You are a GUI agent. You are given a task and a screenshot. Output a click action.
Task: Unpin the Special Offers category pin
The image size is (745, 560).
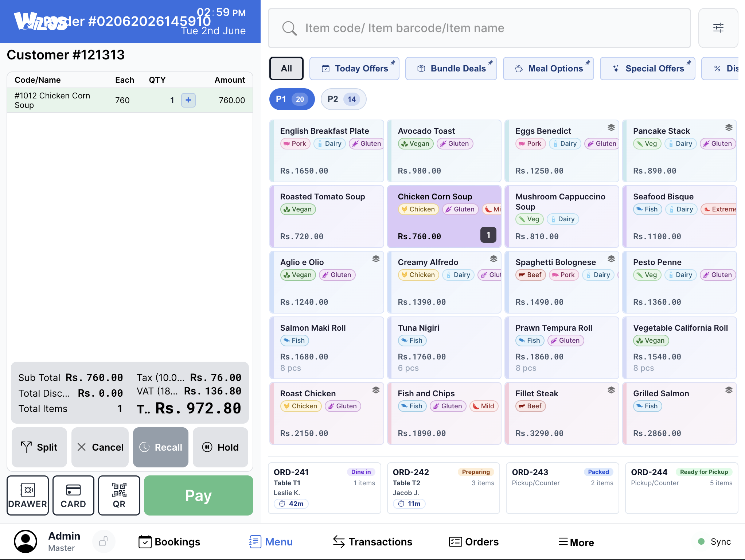tap(689, 63)
